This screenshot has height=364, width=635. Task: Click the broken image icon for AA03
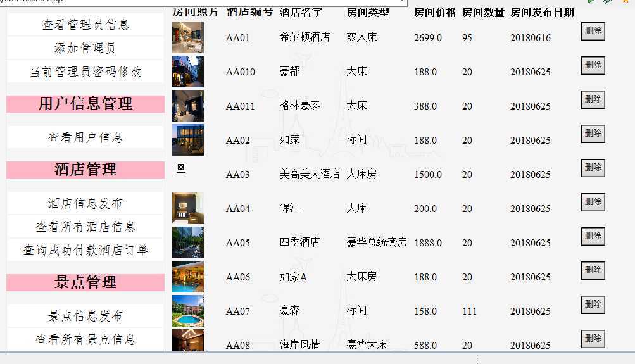point(181,168)
